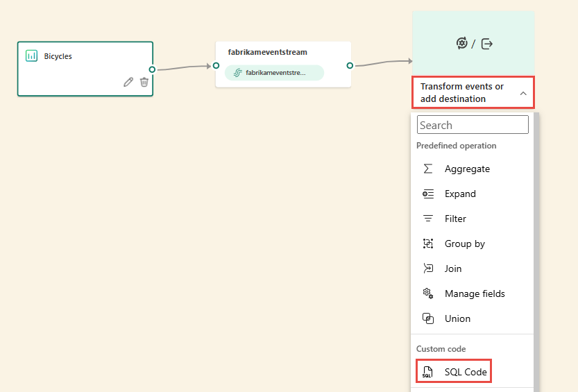The image size is (578, 392).
Task: Click the fabrikameventstream node output port
Action: point(350,66)
